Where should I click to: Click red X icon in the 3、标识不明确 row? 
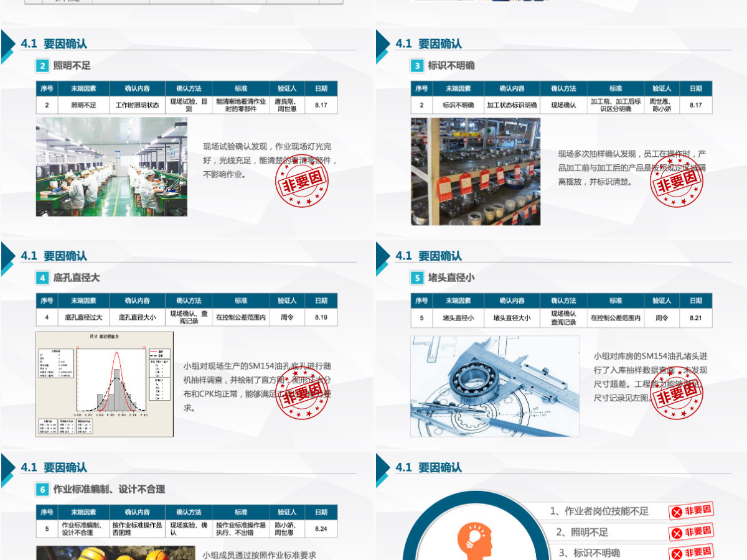tap(675, 554)
